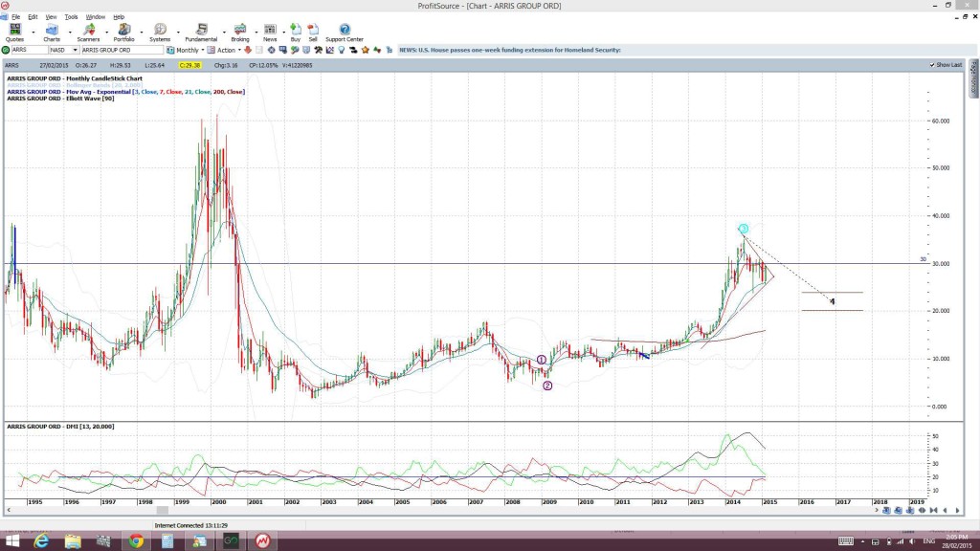
Task: Click the Bollinger Bands indicator label
Action: tap(75, 85)
